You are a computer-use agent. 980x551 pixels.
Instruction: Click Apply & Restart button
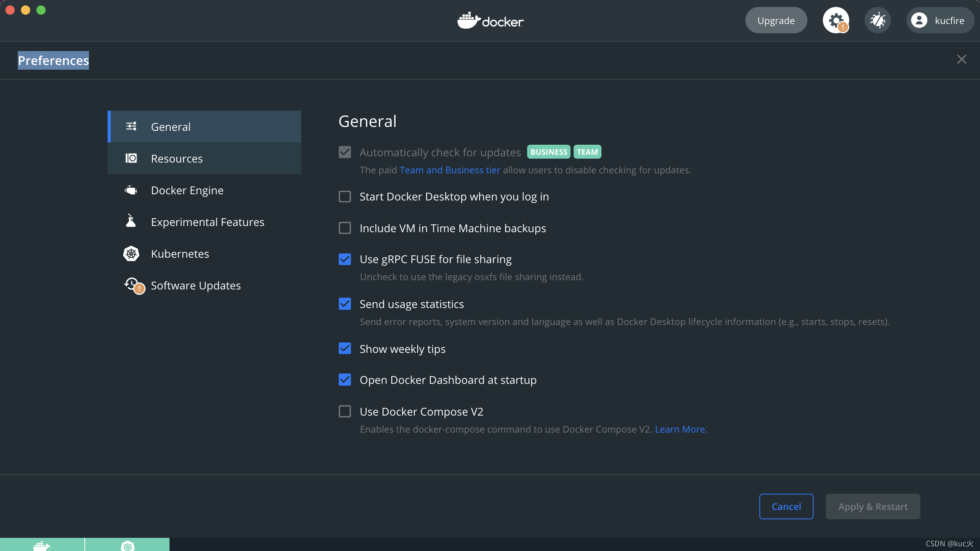pyautogui.click(x=873, y=507)
